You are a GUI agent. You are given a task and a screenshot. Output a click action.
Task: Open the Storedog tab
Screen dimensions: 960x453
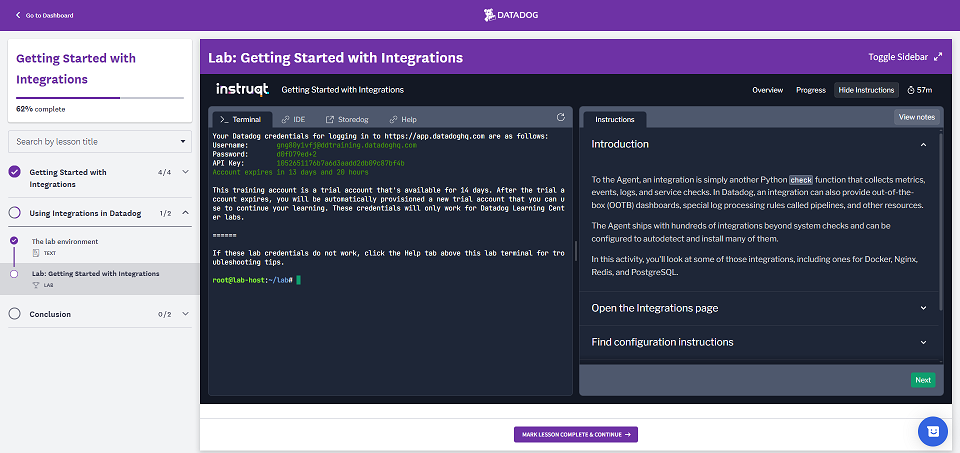click(347, 119)
